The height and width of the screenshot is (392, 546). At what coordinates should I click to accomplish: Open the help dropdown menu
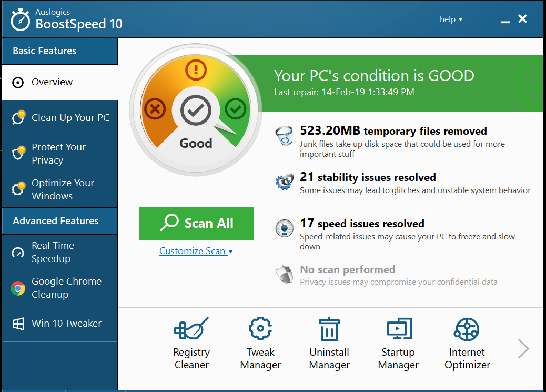coord(451,19)
